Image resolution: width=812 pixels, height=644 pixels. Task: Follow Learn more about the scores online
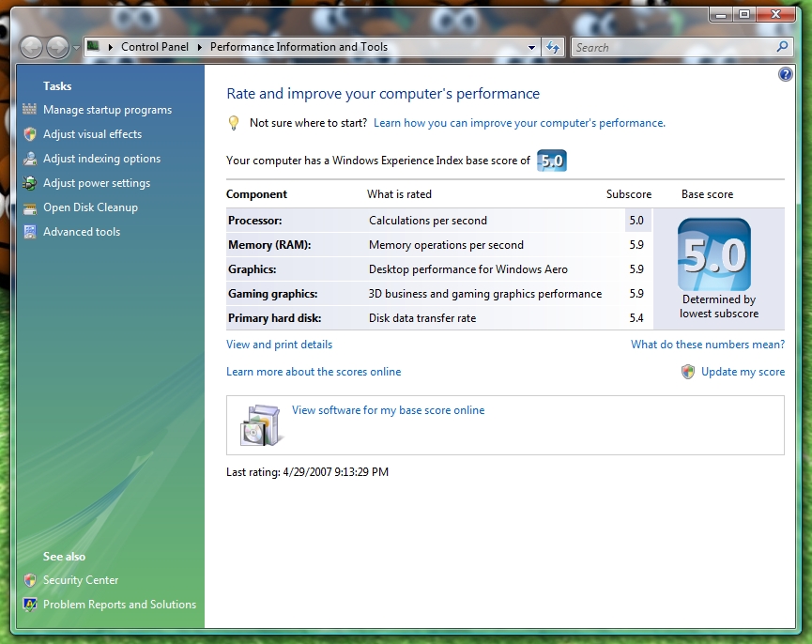(314, 372)
